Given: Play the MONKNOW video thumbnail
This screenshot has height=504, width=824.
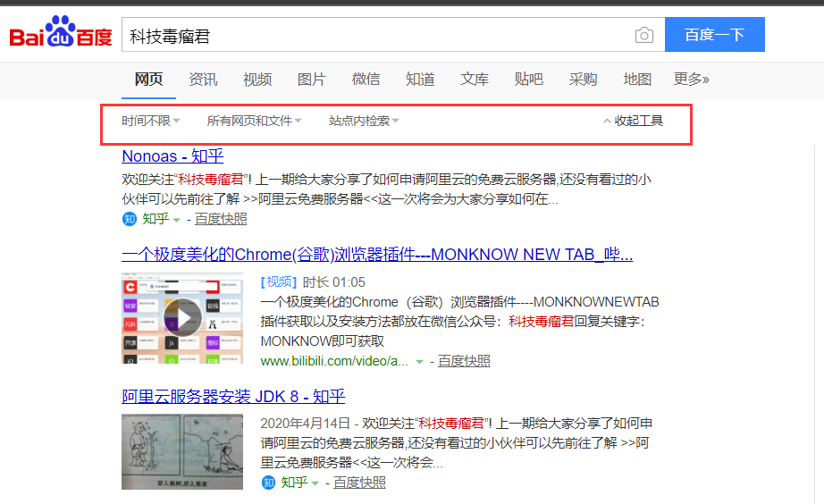Looking at the screenshot, I should tap(182, 318).
